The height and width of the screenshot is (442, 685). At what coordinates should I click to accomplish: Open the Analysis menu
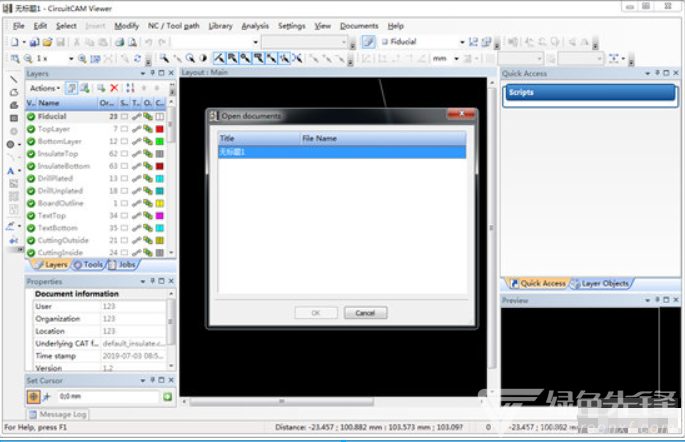(255, 26)
